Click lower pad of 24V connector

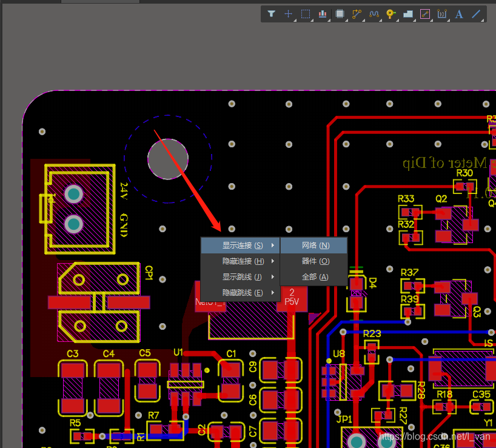[x=74, y=224]
